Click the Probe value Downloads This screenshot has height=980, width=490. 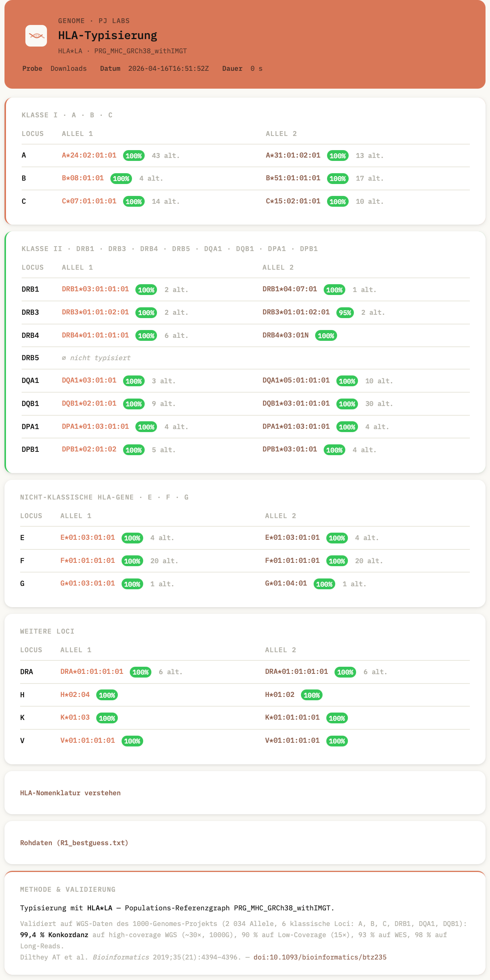pos(69,69)
